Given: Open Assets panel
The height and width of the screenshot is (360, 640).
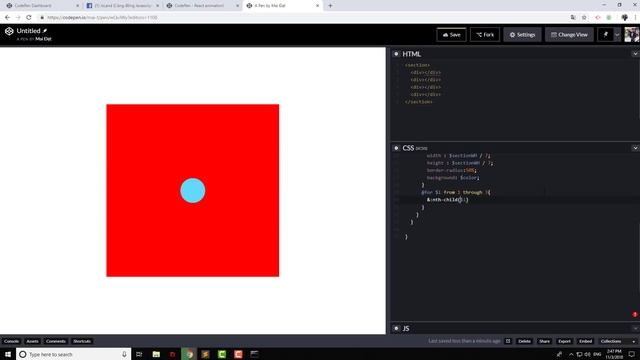Looking at the screenshot, I should 32,341.
